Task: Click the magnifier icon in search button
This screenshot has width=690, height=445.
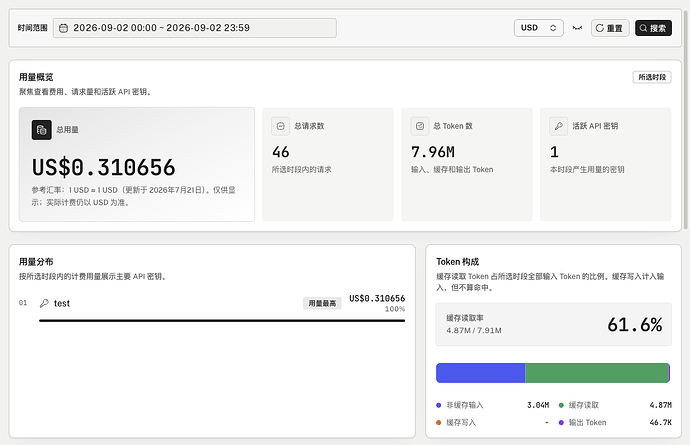Action: pos(643,28)
